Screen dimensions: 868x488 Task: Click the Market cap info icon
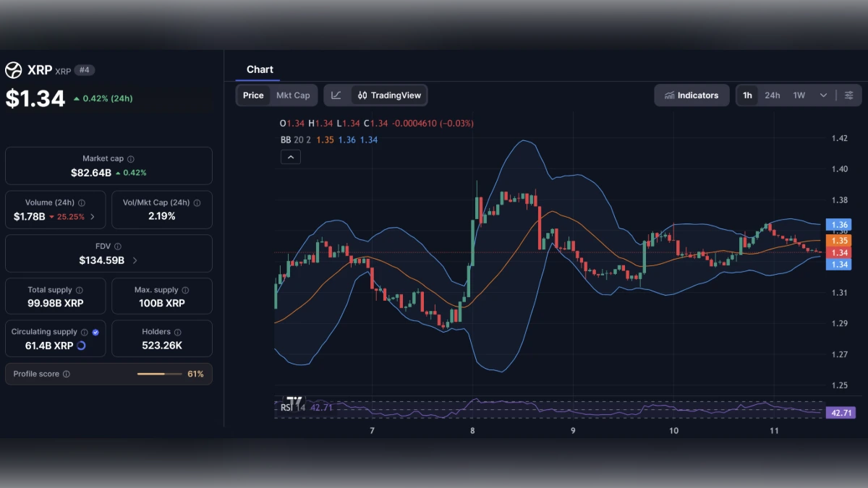tap(131, 158)
